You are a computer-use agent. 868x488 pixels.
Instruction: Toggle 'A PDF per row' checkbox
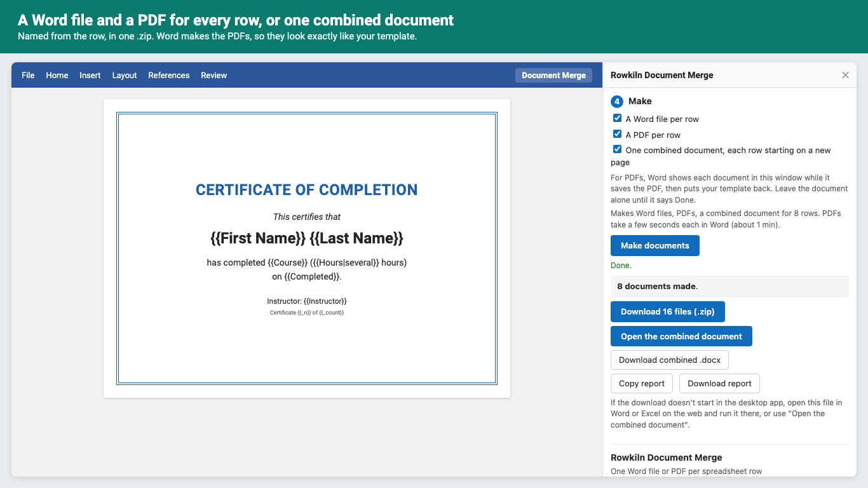[617, 134]
